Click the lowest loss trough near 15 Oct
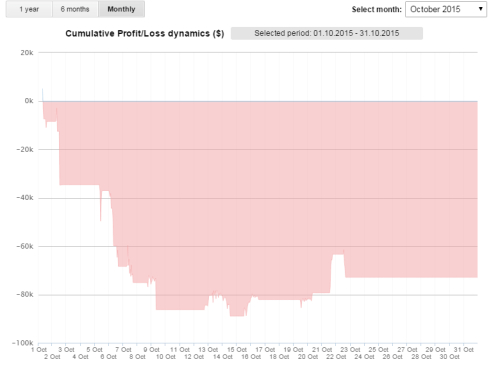500x371 pixels. (237, 315)
